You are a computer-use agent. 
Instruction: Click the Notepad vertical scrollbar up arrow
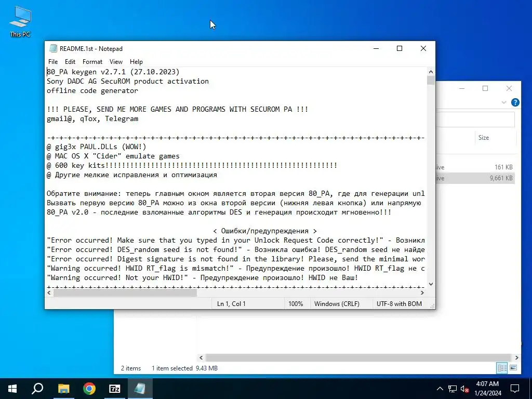431,72
